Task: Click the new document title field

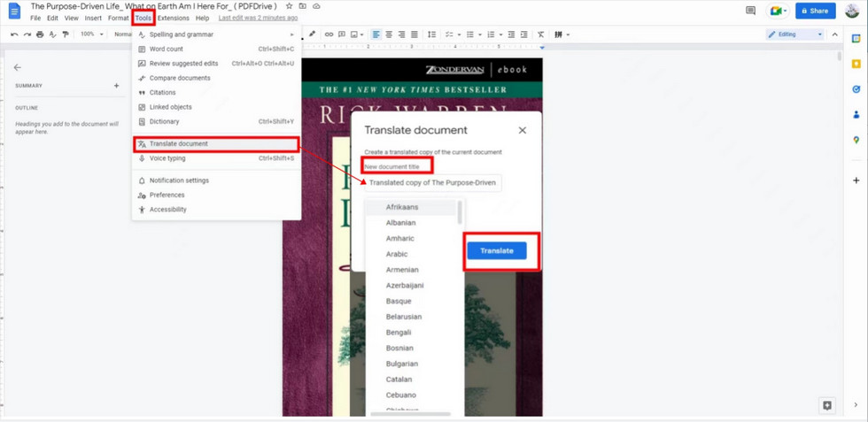Action: point(433,182)
